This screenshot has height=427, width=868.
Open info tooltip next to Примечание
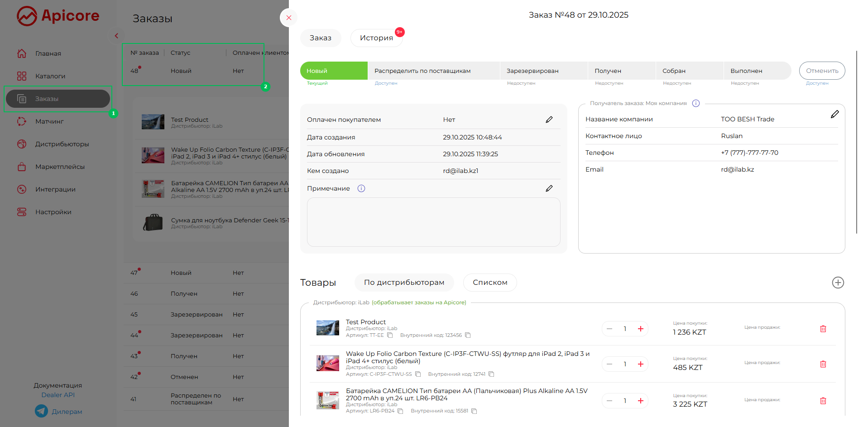[361, 188]
